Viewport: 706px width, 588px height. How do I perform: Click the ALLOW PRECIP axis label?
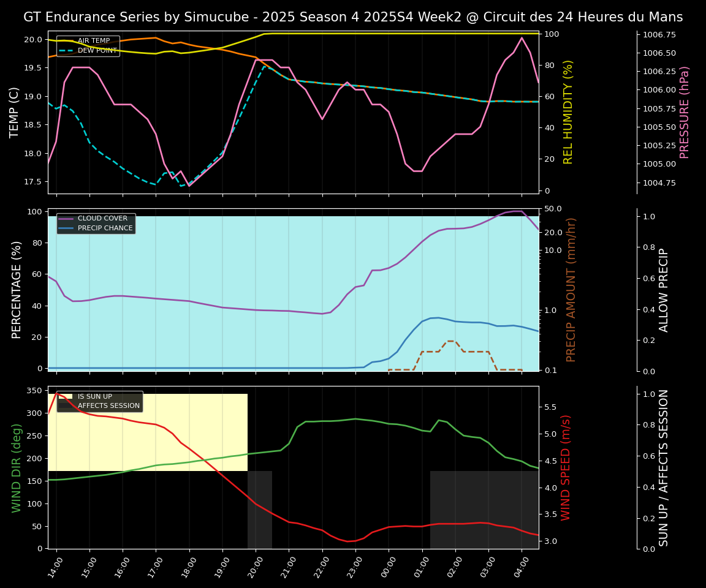pos(664,290)
